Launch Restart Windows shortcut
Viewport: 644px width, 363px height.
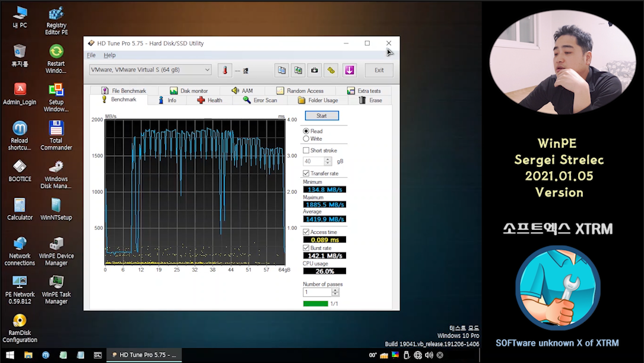[56, 59]
